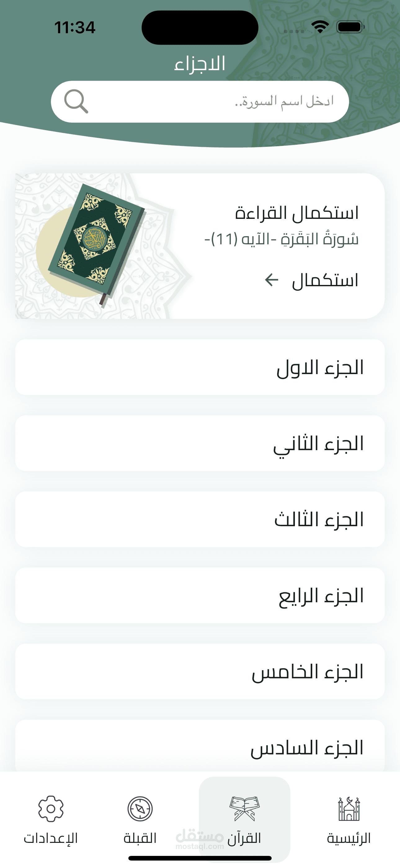Tap the left arrow next to استكمال
400x868 pixels.
(271, 280)
